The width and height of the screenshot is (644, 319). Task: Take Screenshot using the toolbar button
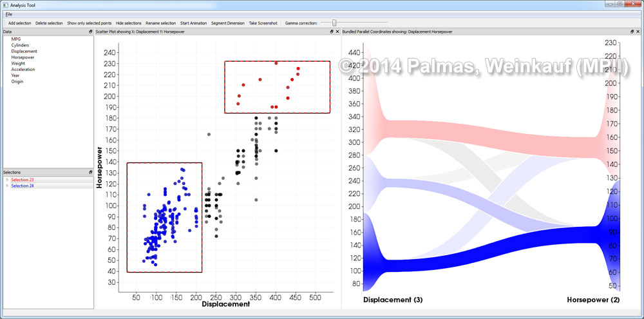[x=263, y=23]
